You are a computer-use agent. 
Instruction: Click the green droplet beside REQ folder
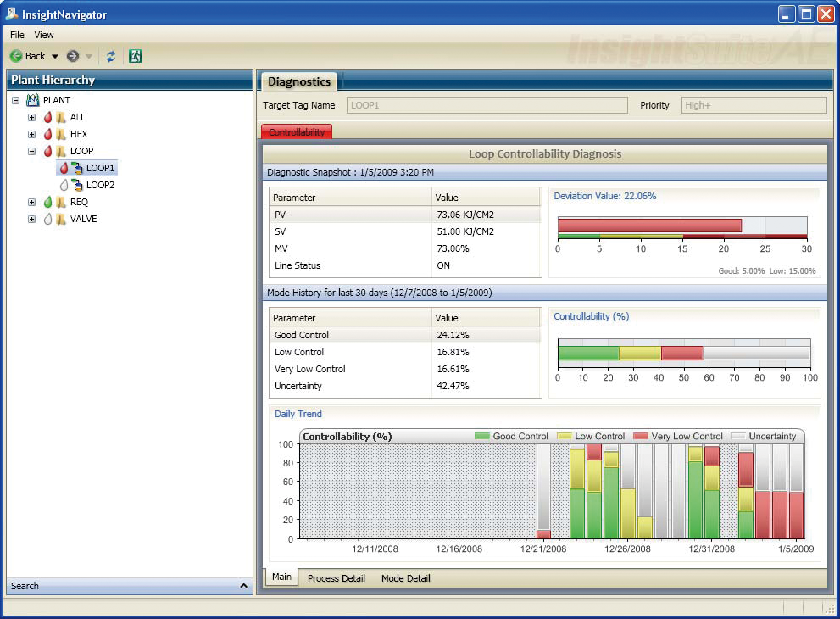48,202
